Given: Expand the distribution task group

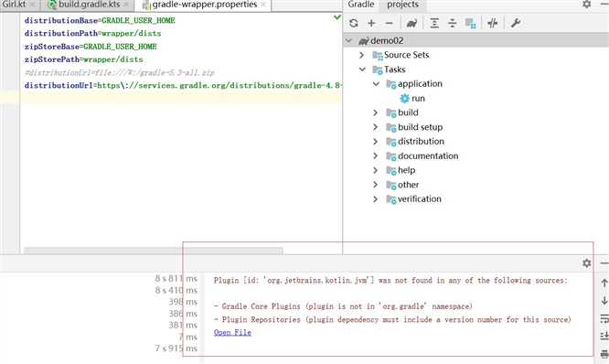Looking at the screenshot, I should click(375, 142).
